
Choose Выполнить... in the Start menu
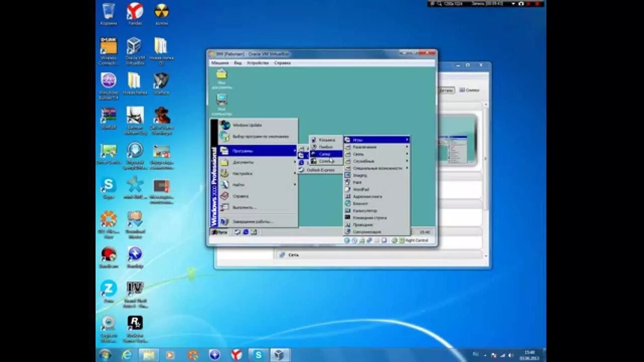point(258,207)
